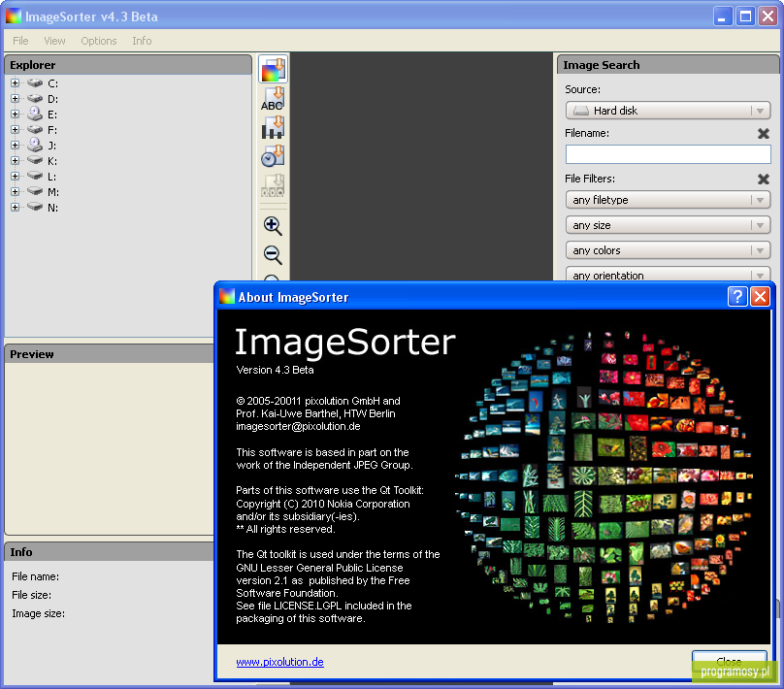Image resolution: width=784 pixels, height=689 pixels.
Task: Open the Info menu
Action: point(142,41)
